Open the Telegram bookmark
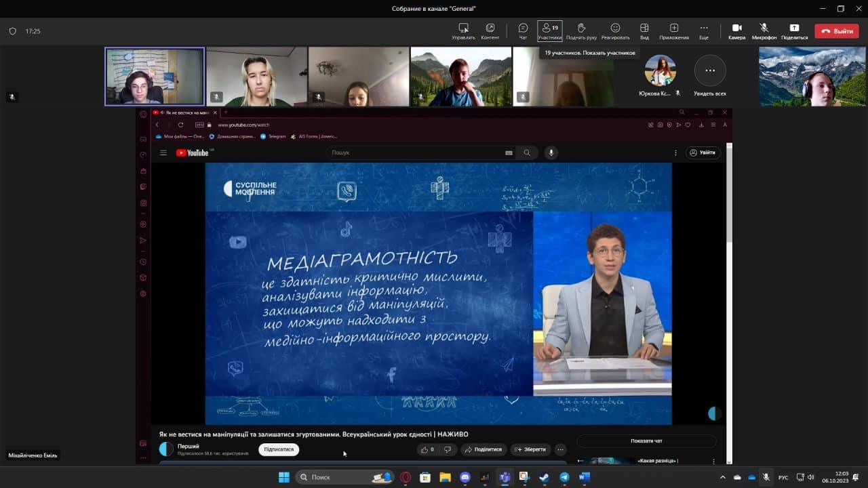Screen dimensions: 868x488 click(x=273, y=136)
